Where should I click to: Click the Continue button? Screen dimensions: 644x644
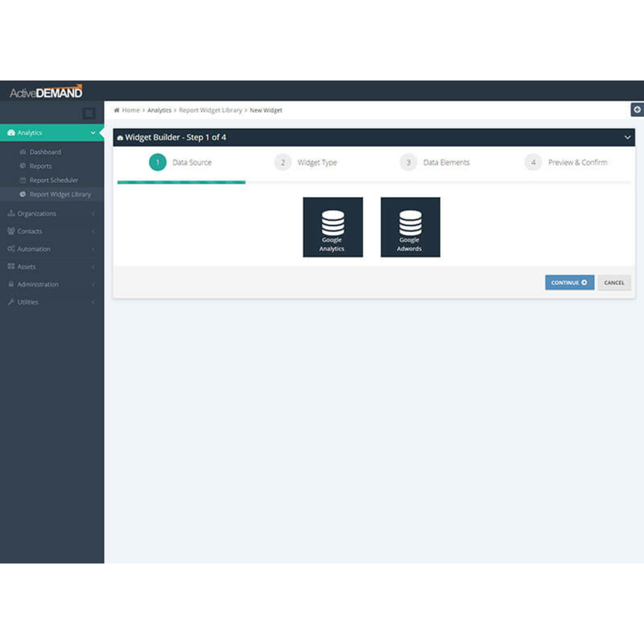point(569,282)
